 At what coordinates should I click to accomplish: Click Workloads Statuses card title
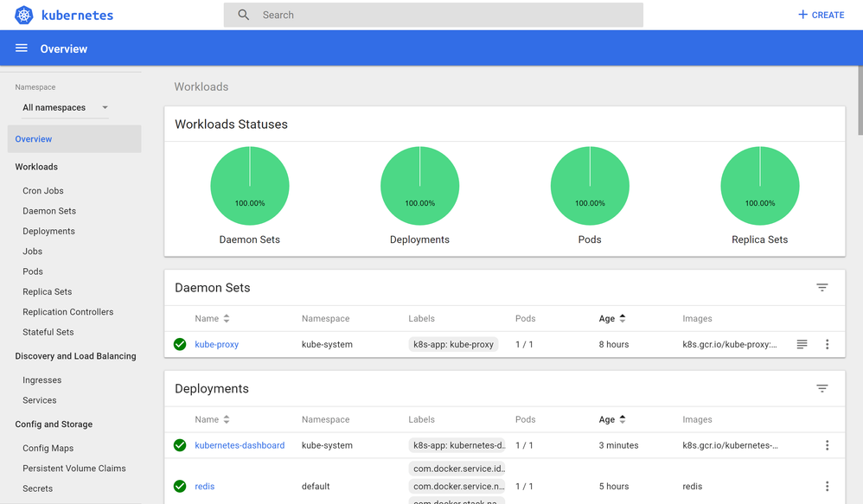pyautogui.click(x=231, y=124)
